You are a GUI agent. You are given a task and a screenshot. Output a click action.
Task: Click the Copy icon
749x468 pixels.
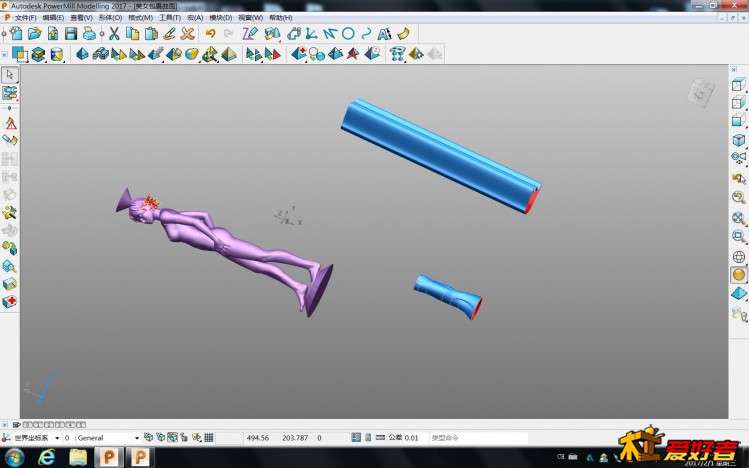(132, 33)
